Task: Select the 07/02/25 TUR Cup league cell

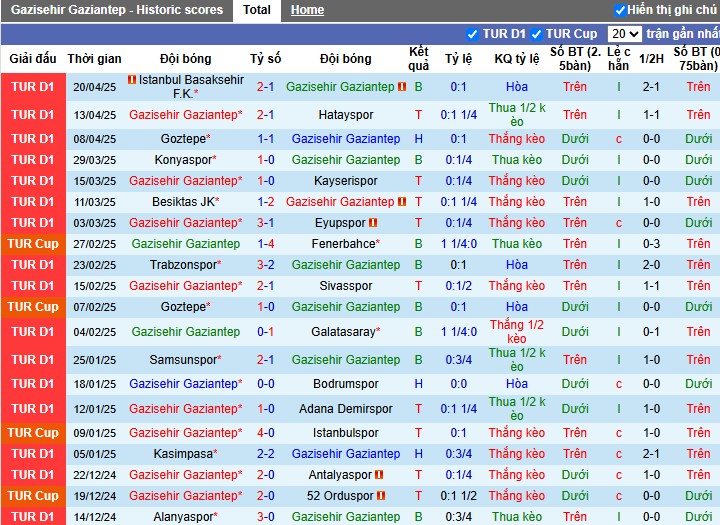Action: click(33, 307)
